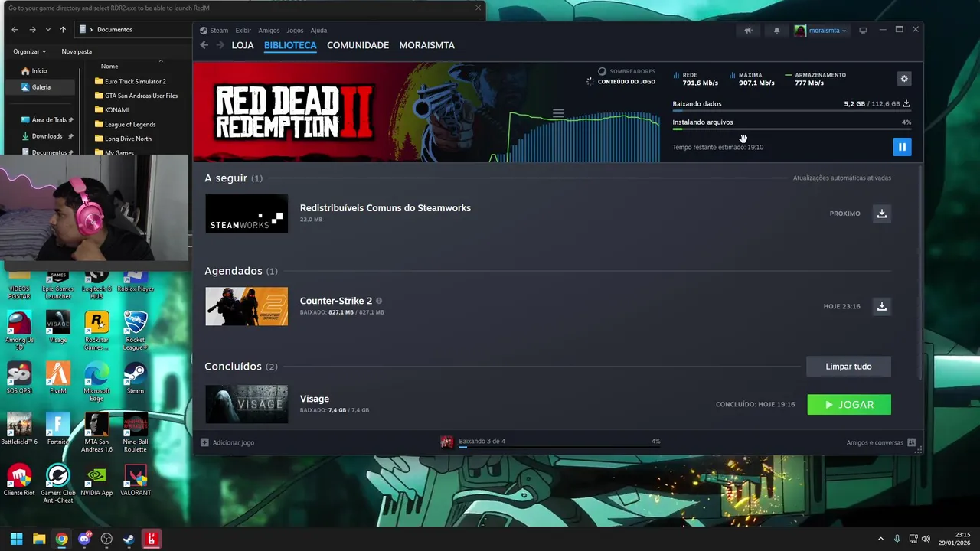Expand the Documentos breadcrumb chevron
Image resolution: width=980 pixels, height=551 pixels.
(92, 30)
